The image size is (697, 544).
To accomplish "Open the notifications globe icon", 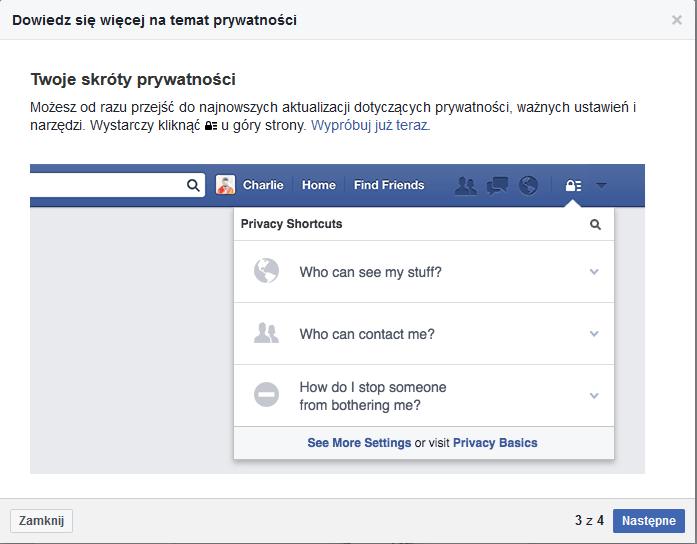I will point(529,186).
